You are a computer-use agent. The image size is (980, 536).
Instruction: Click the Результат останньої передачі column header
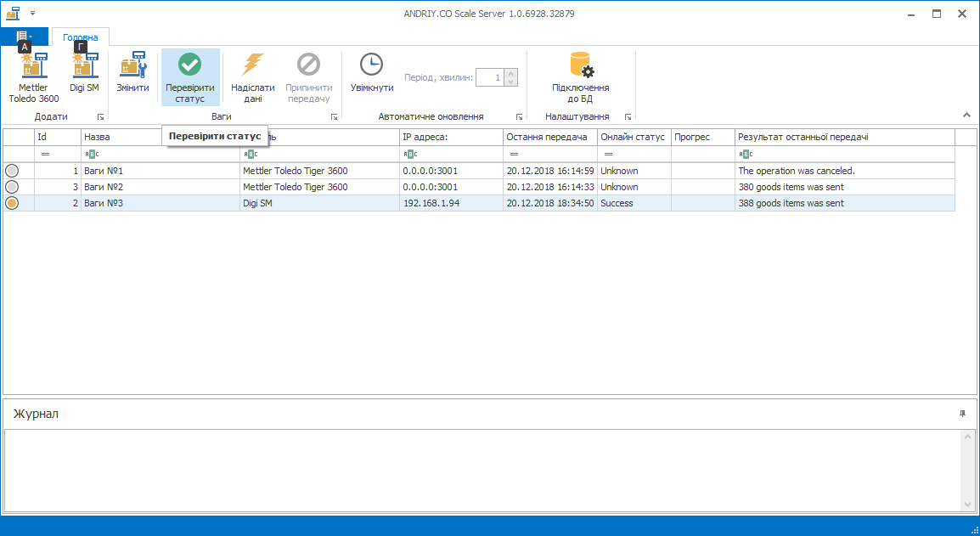click(x=845, y=137)
